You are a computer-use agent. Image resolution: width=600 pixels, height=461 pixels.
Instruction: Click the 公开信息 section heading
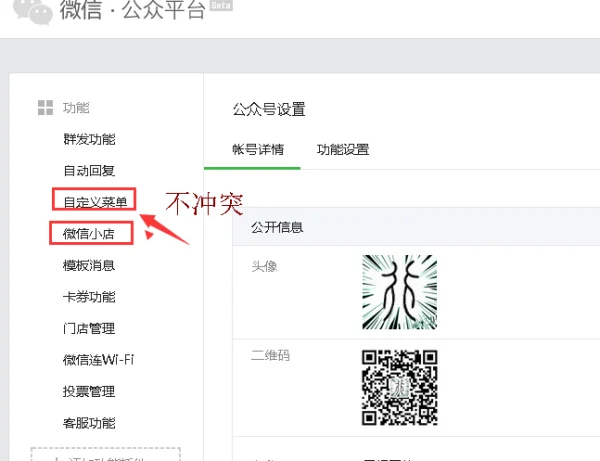click(277, 227)
